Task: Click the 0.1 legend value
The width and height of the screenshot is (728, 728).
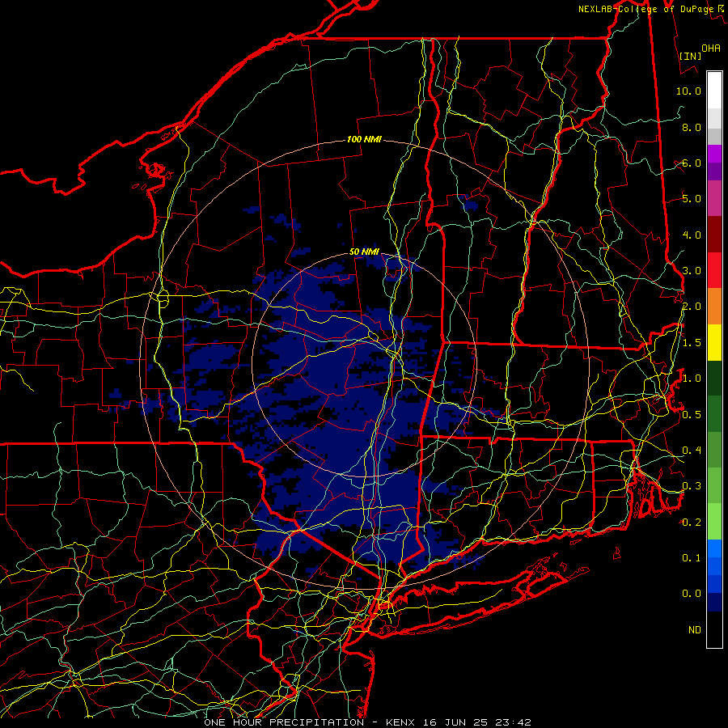Action: [x=692, y=557]
